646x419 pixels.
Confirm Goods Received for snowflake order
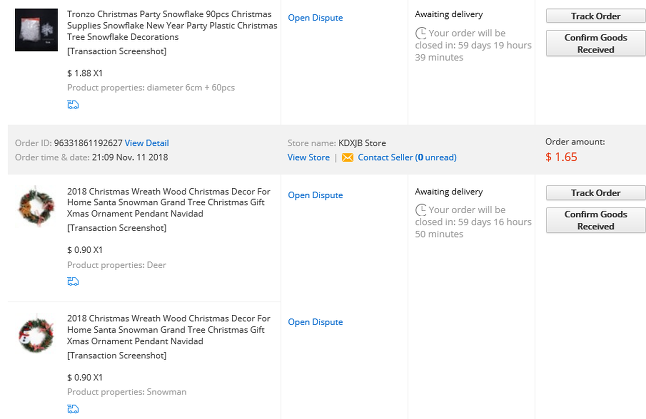[x=596, y=43]
